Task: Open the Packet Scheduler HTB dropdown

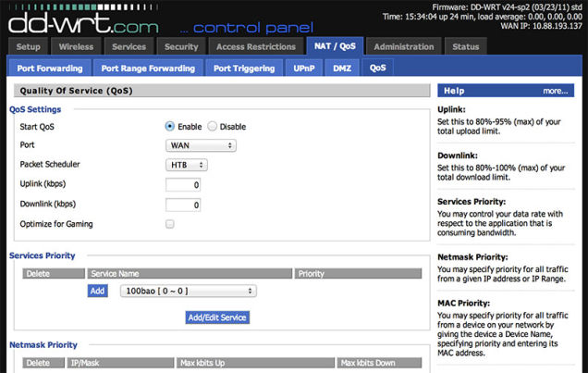Action: pos(187,165)
